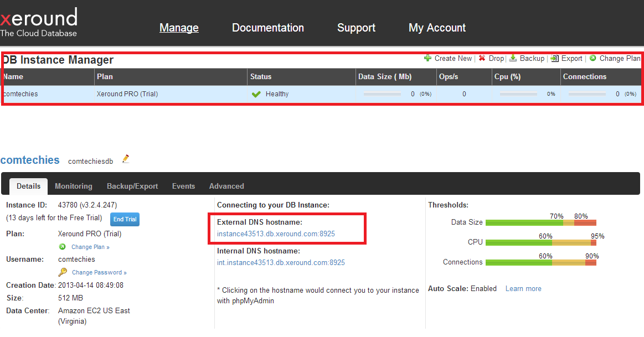
Task: Switch to the Events tab
Action: point(183,186)
